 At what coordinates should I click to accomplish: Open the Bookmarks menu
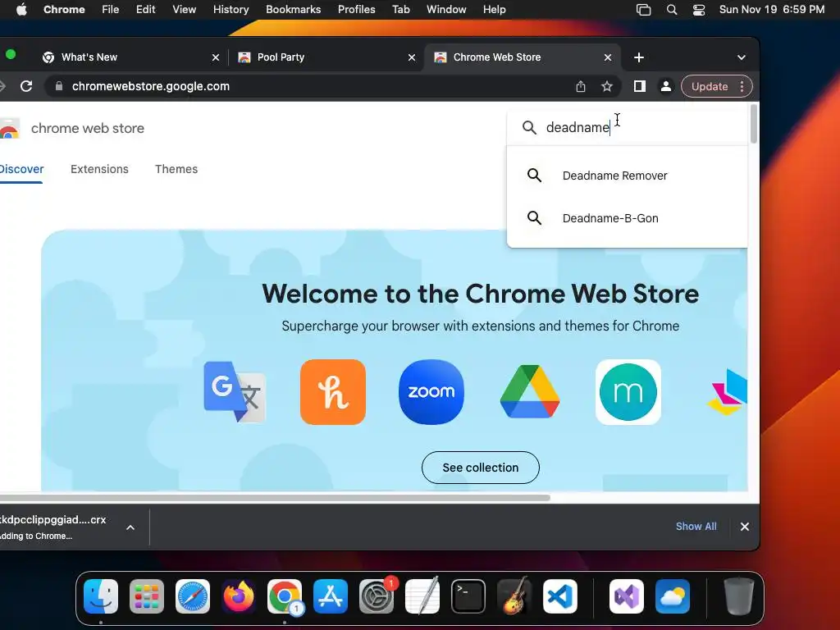click(x=293, y=10)
